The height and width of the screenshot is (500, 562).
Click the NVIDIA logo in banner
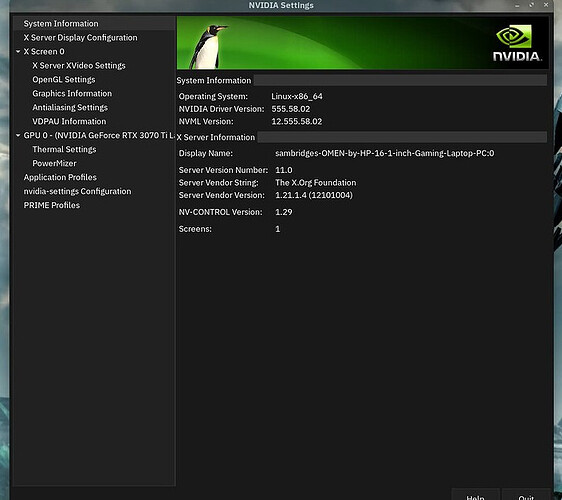pyautogui.click(x=517, y=43)
